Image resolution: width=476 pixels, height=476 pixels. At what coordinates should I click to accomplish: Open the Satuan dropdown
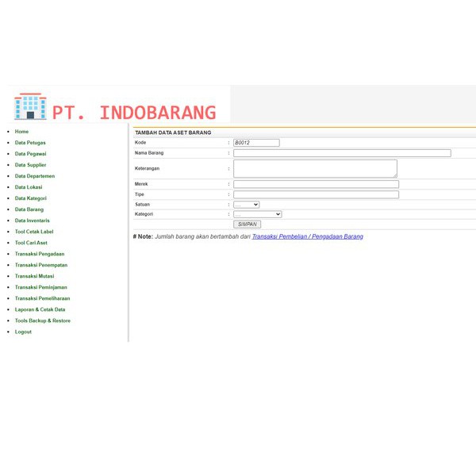[246, 205]
